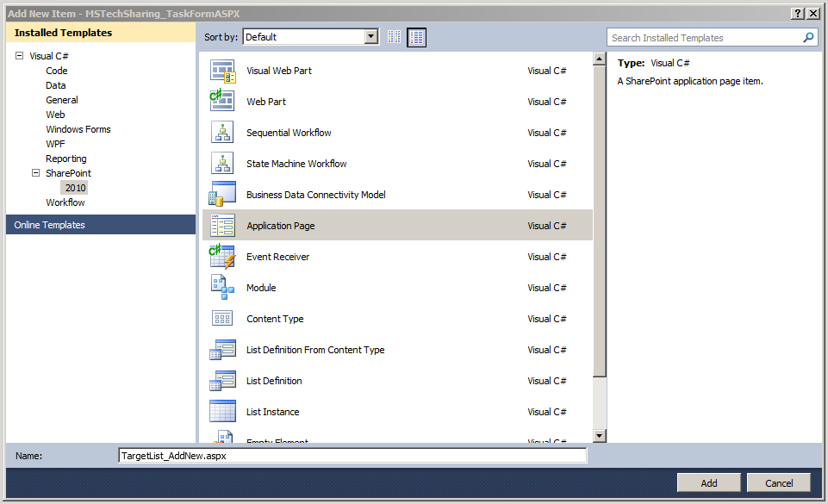Collapse the SharePoint tree node
Image resolution: width=828 pixels, height=504 pixels.
35,172
